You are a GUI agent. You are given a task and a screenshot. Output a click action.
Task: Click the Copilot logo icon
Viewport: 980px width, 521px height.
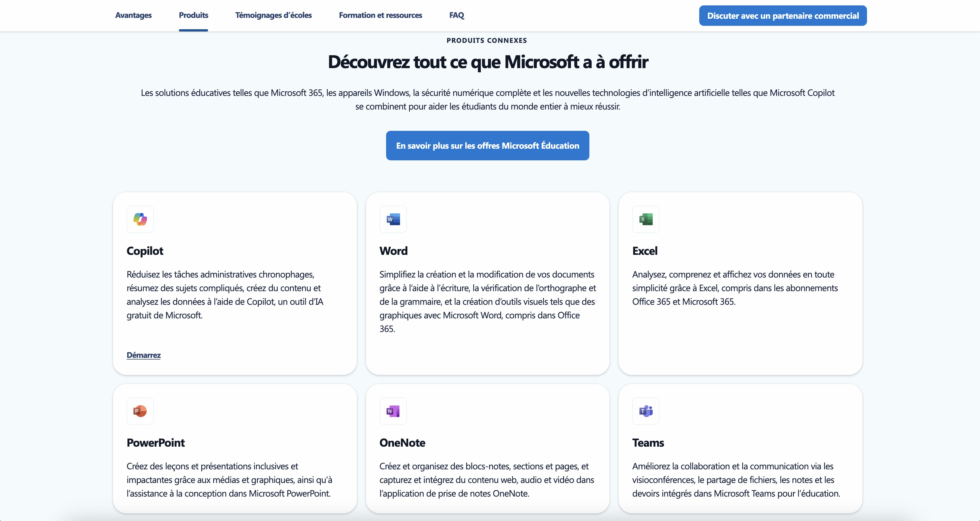click(x=140, y=219)
